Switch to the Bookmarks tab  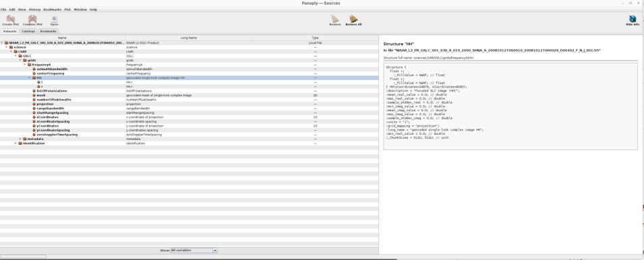coord(49,31)
